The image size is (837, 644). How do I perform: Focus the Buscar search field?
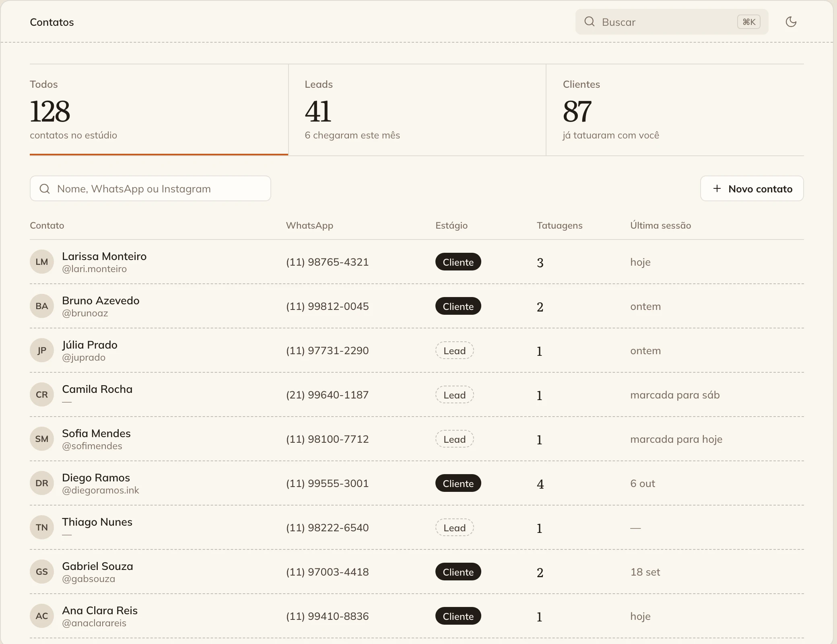point(672,22)
